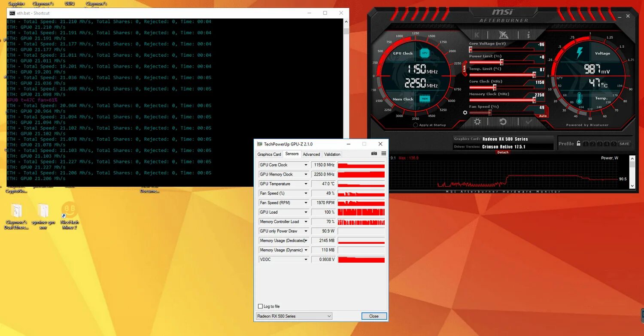The height and width of the screenshot is (336, 644).
Task: Click GPU0 t=47C fan=61% console line
Action: [x=32, y=100]
